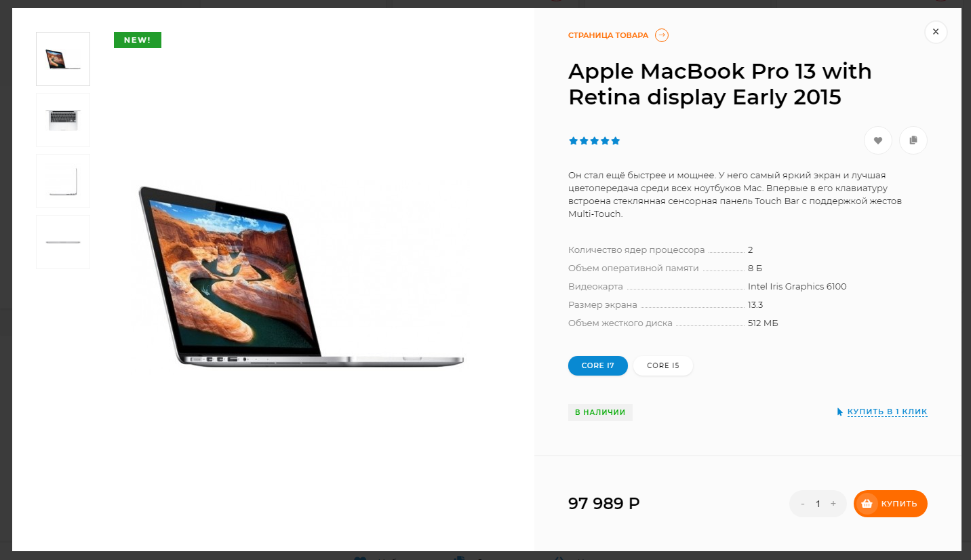Click the orange Купить button
The image size is (971, 560).
point(890,504)
